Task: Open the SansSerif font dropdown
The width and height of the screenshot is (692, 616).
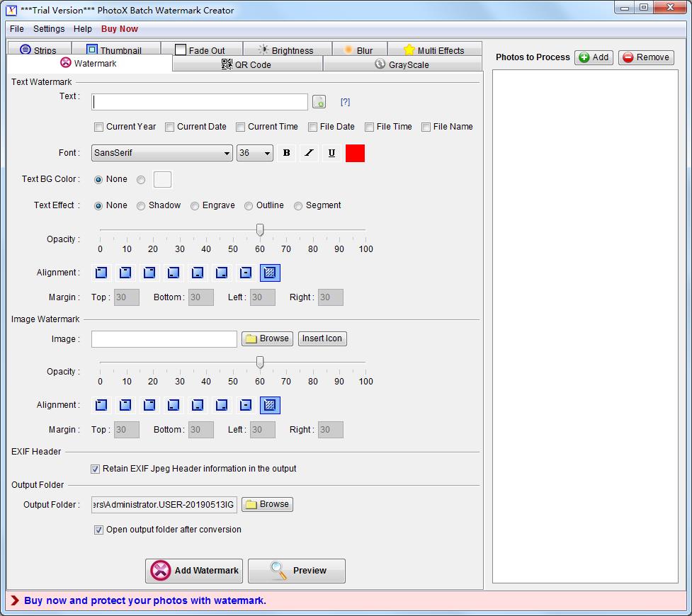Action: (x=162, y=153)
